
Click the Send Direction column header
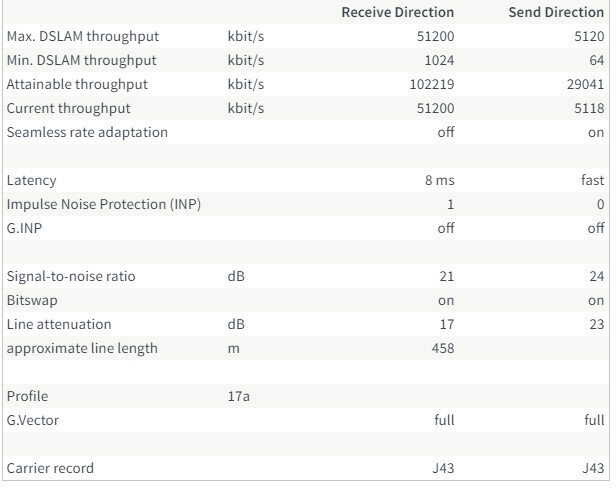pyautogui.click(x=556, y=13)
